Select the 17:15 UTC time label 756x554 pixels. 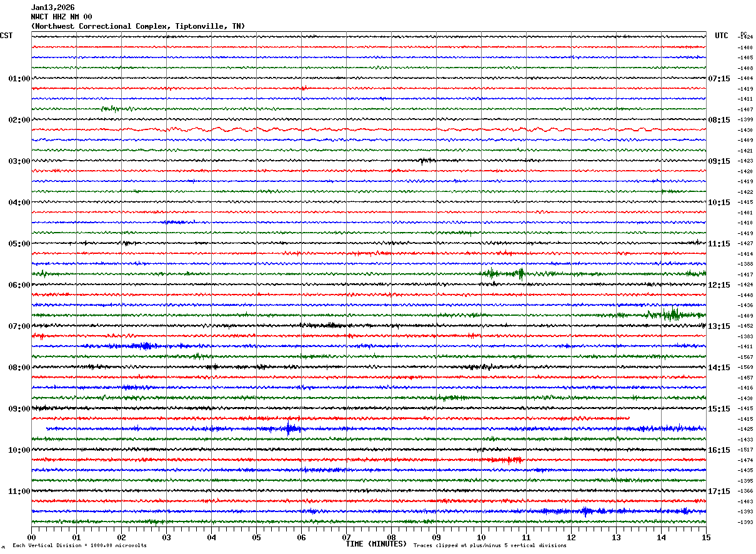[719, 491]
